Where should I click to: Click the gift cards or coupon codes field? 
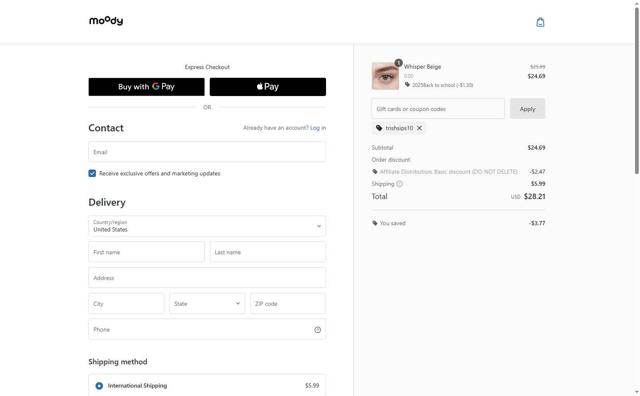click(438, 109)
